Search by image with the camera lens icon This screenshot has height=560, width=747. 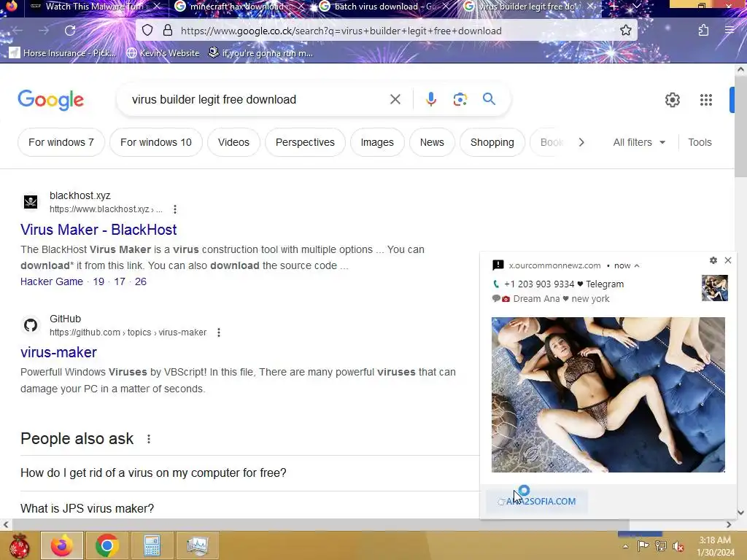[460, 99]
